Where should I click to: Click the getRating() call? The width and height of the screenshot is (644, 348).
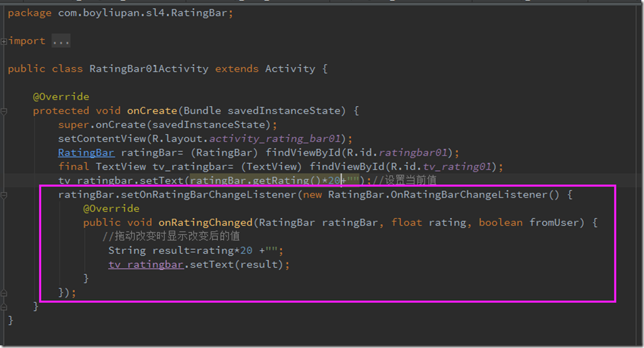287,180
